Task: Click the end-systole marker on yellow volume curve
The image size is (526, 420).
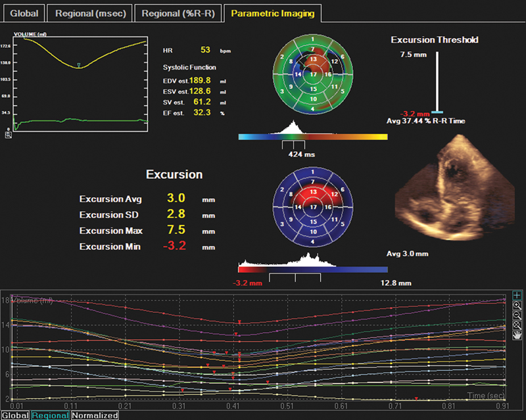Action: click(78, 65)
